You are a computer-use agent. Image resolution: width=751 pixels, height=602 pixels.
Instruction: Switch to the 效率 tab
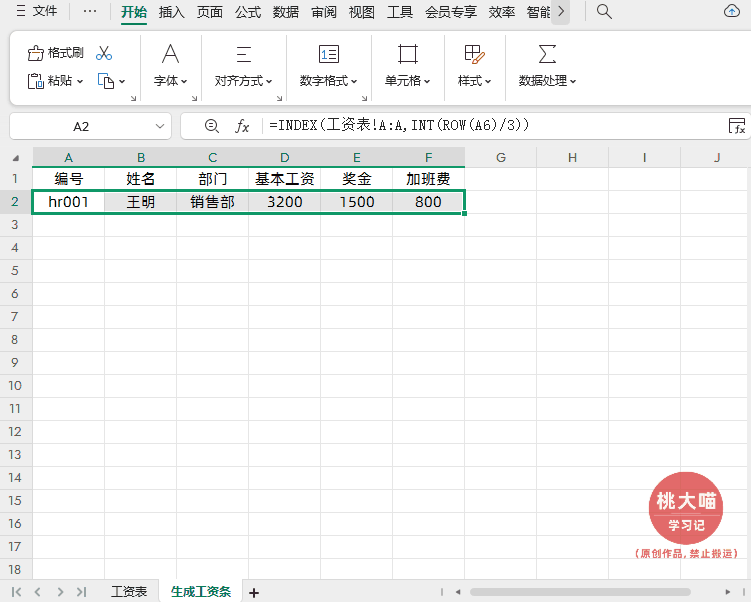(x=501, y=12)
